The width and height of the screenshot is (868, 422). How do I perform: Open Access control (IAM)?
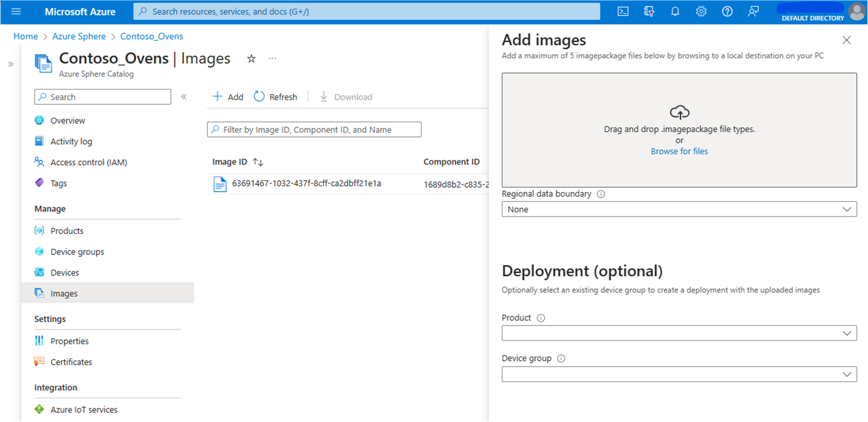click(x=89, y=162)
